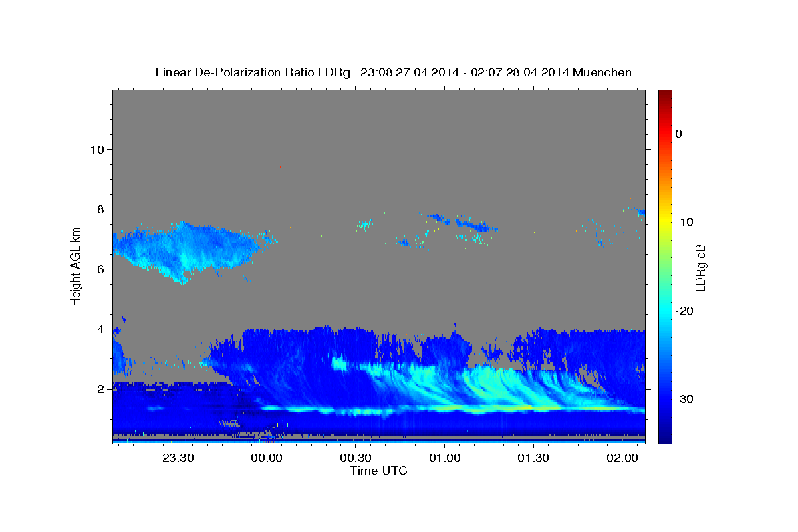This screenshot has height=532, width=798.
Task: Click the height tick label 2
Action: [100, 388]
